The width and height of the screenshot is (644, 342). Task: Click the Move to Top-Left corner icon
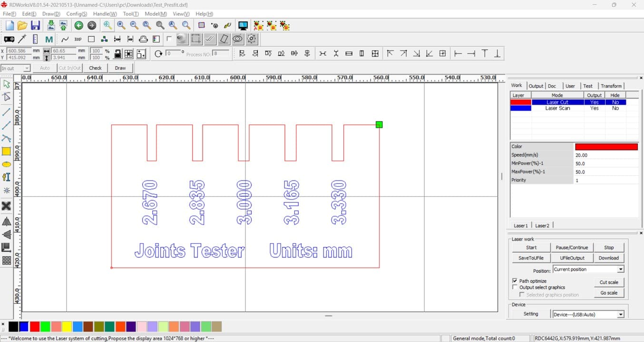[390, 54]
